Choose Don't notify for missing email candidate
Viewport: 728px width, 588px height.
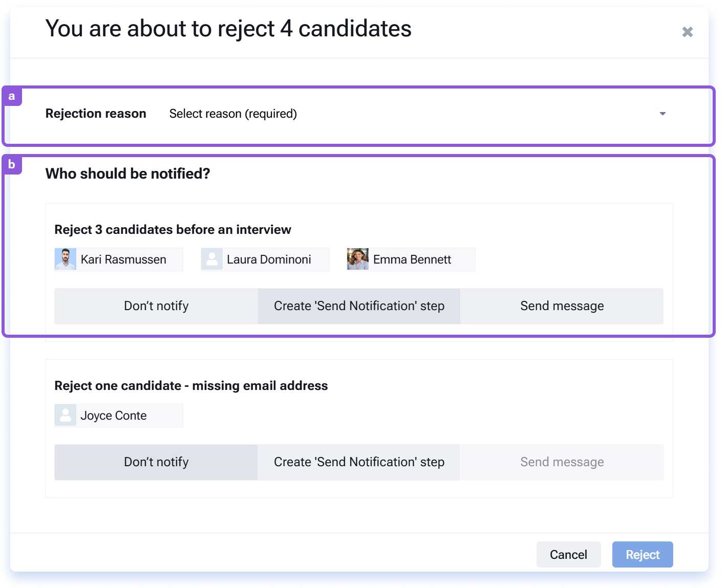pos(156,462)
